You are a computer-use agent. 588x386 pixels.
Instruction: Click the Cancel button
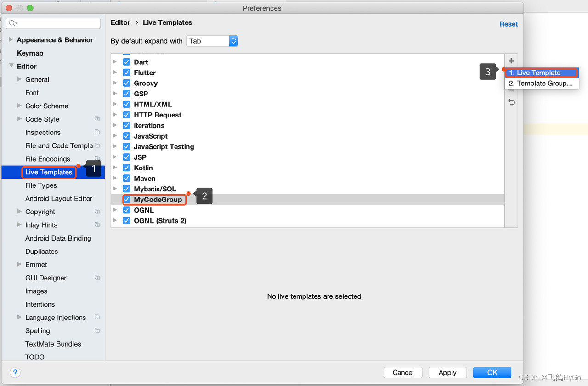coord(403,372)
